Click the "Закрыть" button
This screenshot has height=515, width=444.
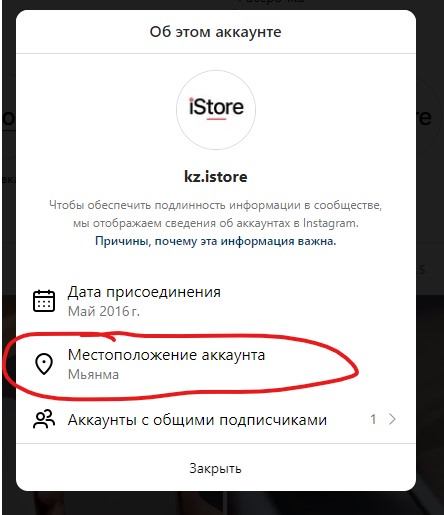216,468
